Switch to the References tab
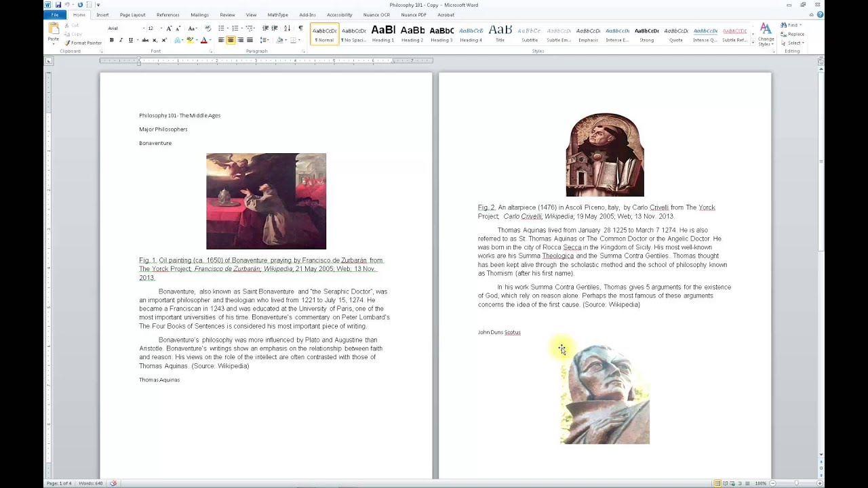 coord(168,15)
